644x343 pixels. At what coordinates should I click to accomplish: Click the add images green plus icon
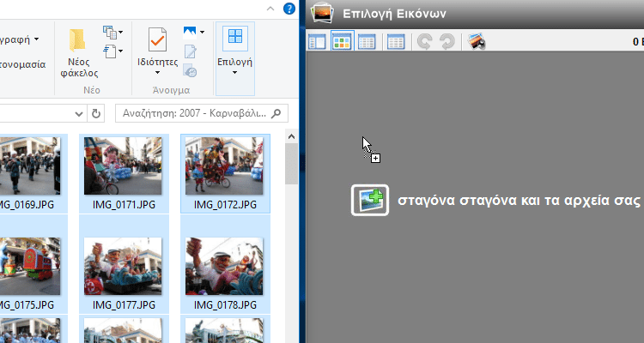point(369,200)
